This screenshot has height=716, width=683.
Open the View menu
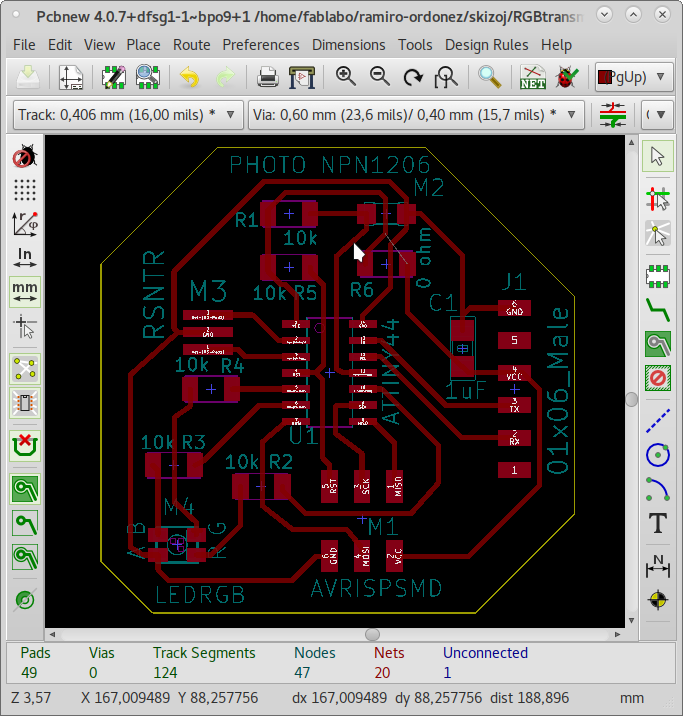pos(99,45)
